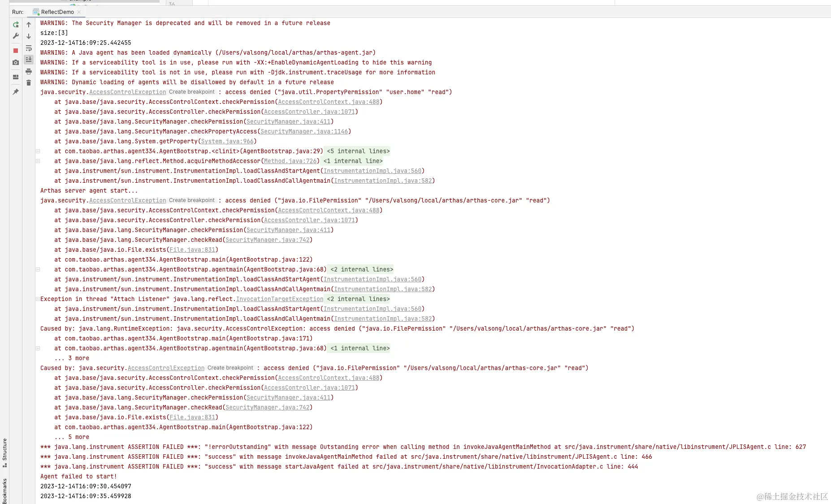The image size is (831, 504).
Task: Expand the last '<1 internal line>' folded region
Action: pos(360,348)
